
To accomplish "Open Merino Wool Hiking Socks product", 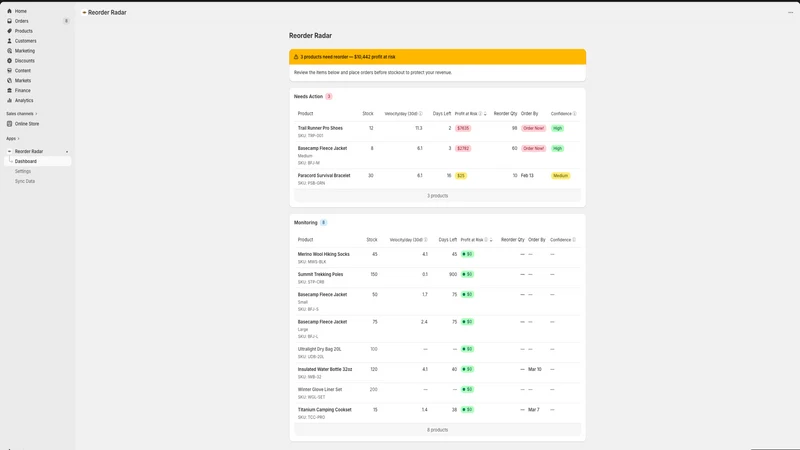I will [x=323, y=254].
